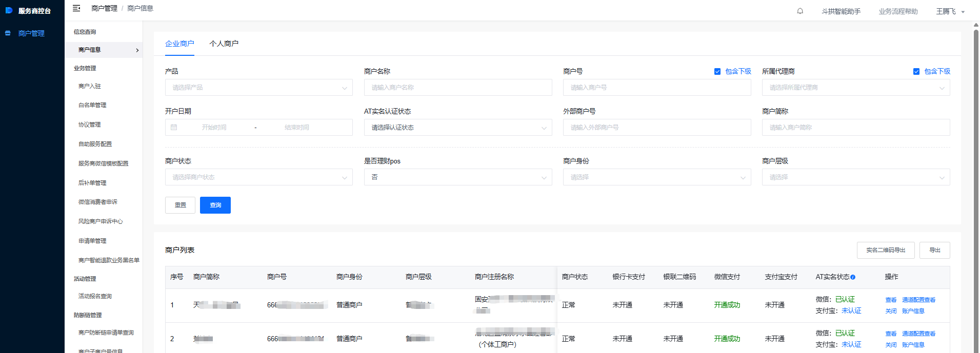
Task: Open 协议管理 in the sidebar
Action: pos(90,124)
